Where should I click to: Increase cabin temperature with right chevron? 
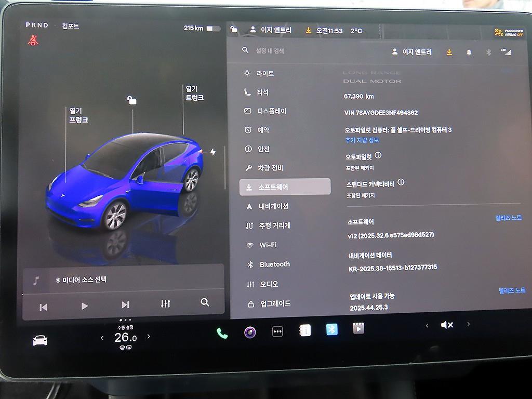coord(149,337)
